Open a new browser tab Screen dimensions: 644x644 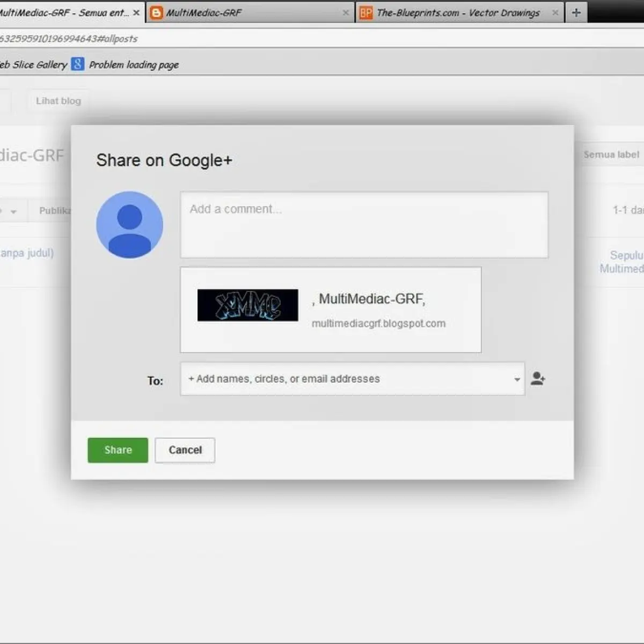576,12
